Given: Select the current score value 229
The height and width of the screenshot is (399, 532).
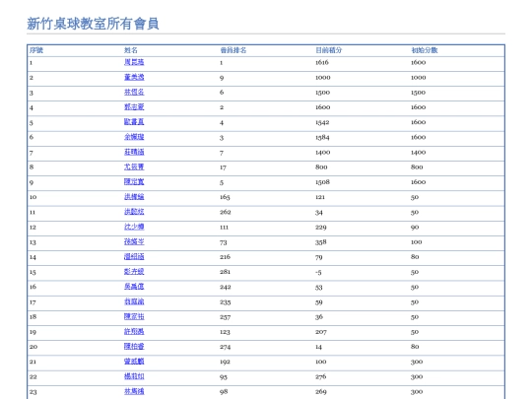Looking at the screenshot, I should point(320,227).
